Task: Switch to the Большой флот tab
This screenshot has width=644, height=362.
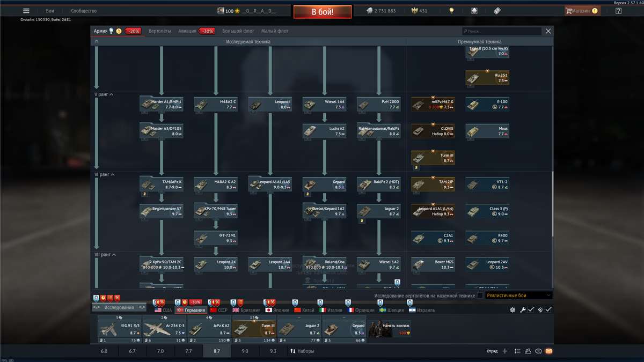Action: [x=238, y=31]
